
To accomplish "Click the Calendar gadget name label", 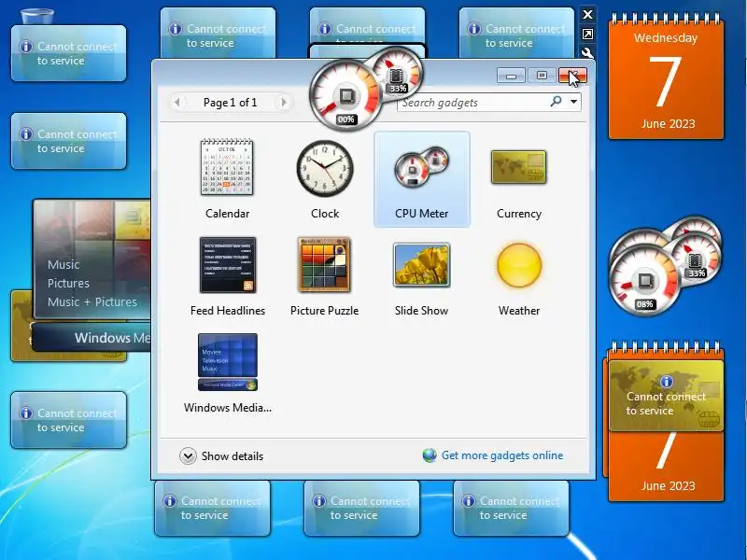I will [227, 214].
